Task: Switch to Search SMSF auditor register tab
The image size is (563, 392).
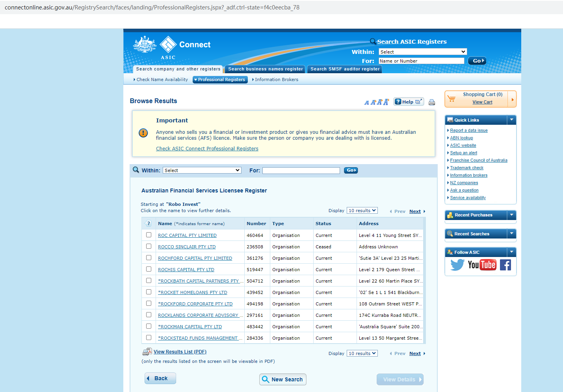Action: point(345,69)
